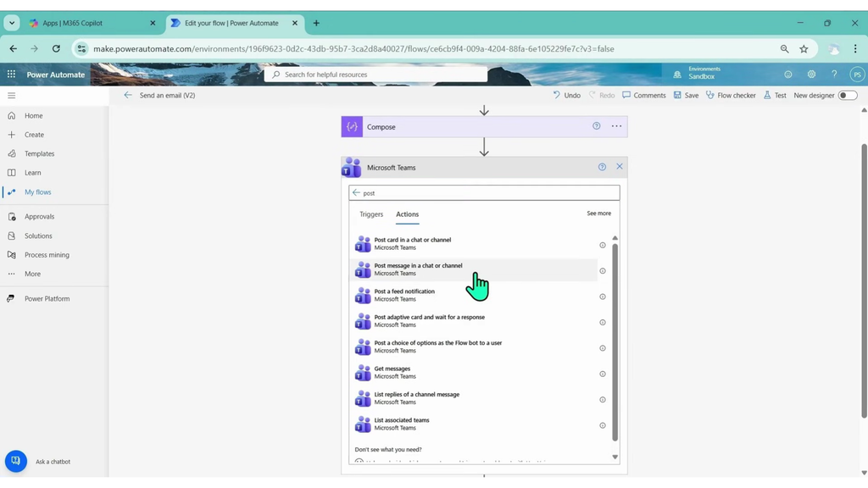The image size is (868, 488).
Task: Click the Compose action card icon
Action: [x=352, y=127]
